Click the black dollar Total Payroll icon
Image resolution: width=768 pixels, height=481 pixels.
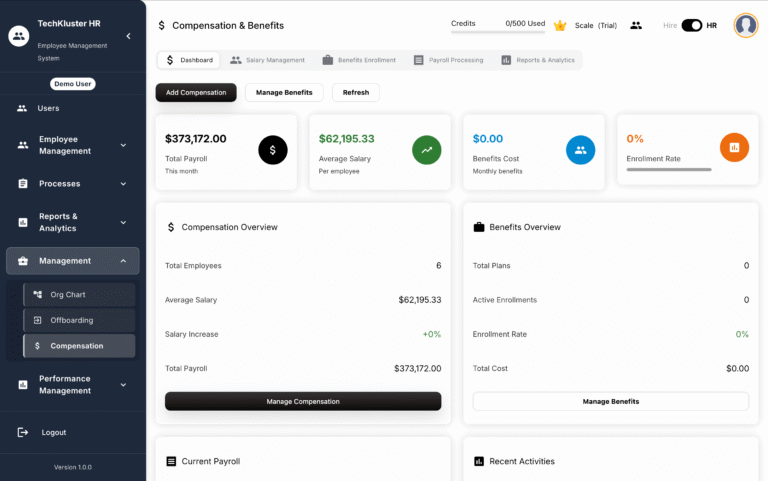pyautogui.click(x=273, y=149)
